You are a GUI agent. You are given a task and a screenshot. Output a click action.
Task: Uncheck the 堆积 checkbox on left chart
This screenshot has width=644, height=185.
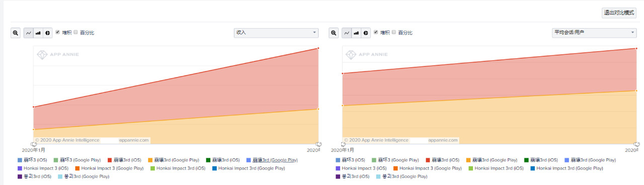[58, 32]
